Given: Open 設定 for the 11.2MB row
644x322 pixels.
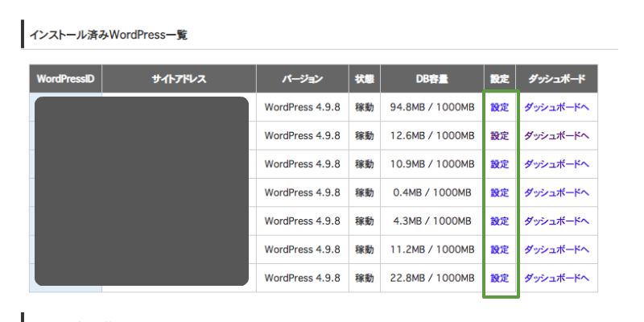Looking at the screenshot, I should 500,250.
